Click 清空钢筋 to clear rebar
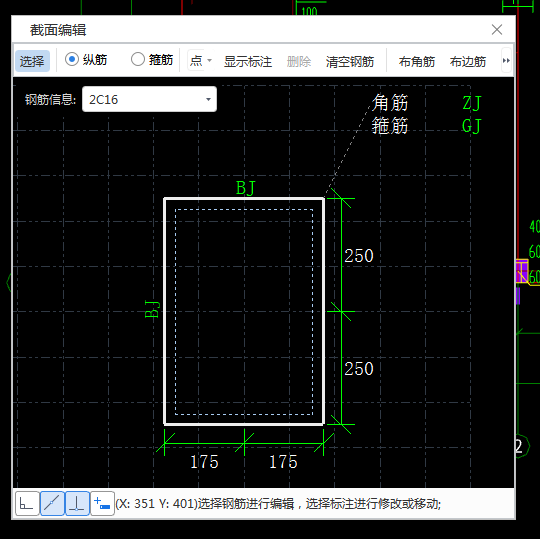 (x=350, y=62)
